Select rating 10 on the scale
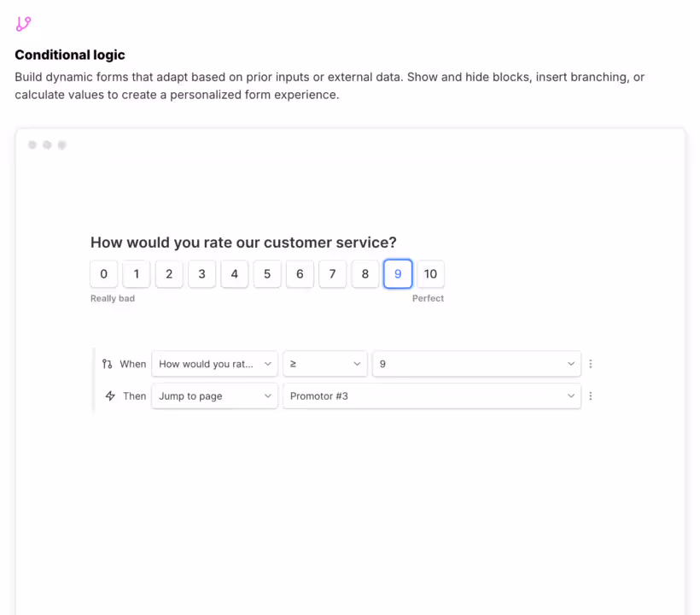 (x=430, y=274)
